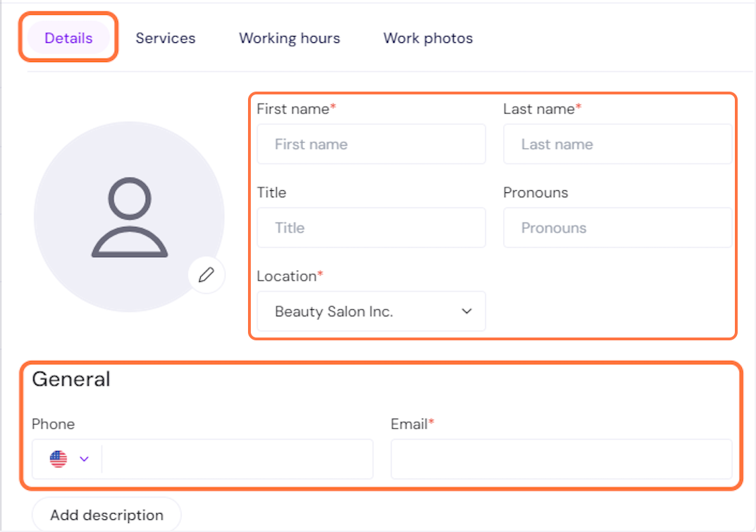The width and height of the screenshot is (756, 532).
Task: Switch to the Details tab
Action: (68, 38)
